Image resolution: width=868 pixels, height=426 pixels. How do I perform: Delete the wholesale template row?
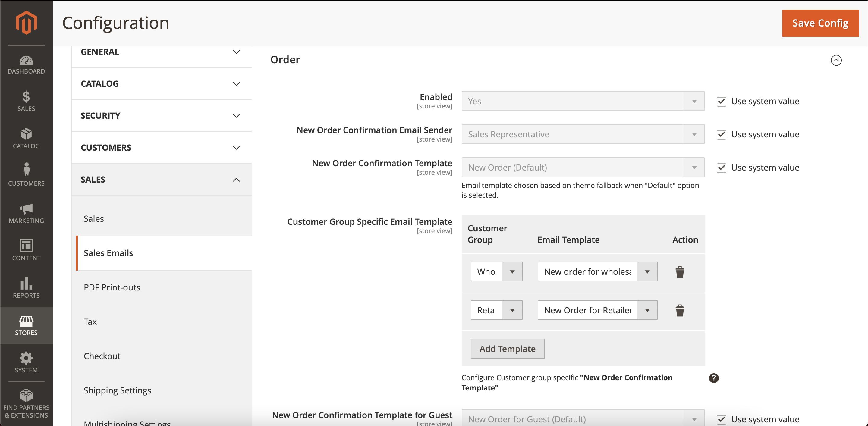(680, 272)
